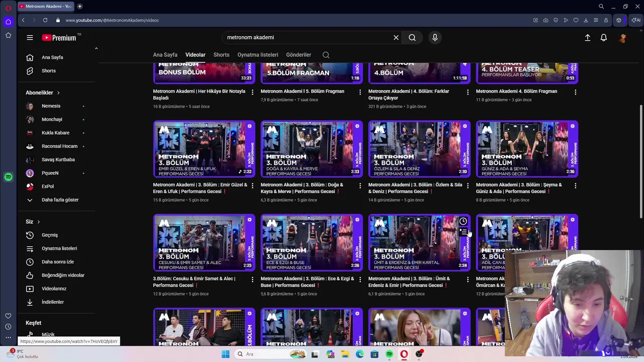
Task: Open Opera sidebar history clock
Action: (8, 327)
